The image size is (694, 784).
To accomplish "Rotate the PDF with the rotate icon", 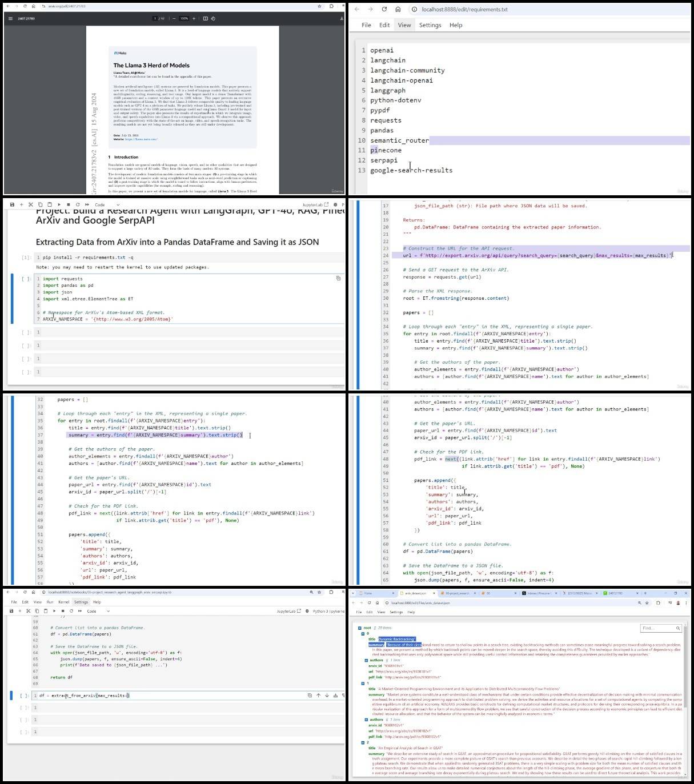I will [x=213, y=18].
